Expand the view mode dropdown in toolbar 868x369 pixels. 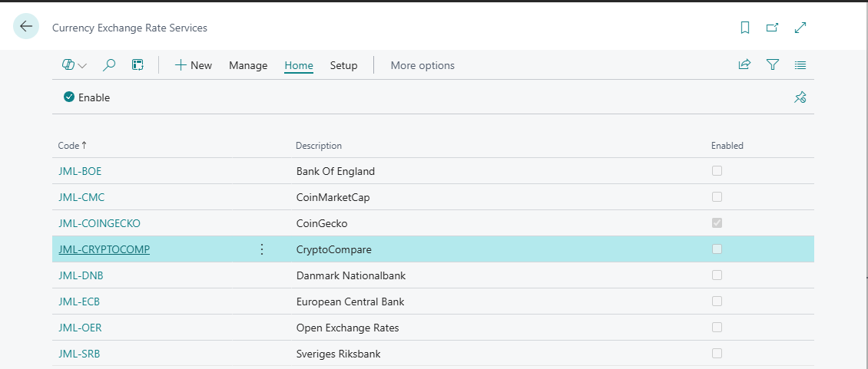click(x=75, y=65)
